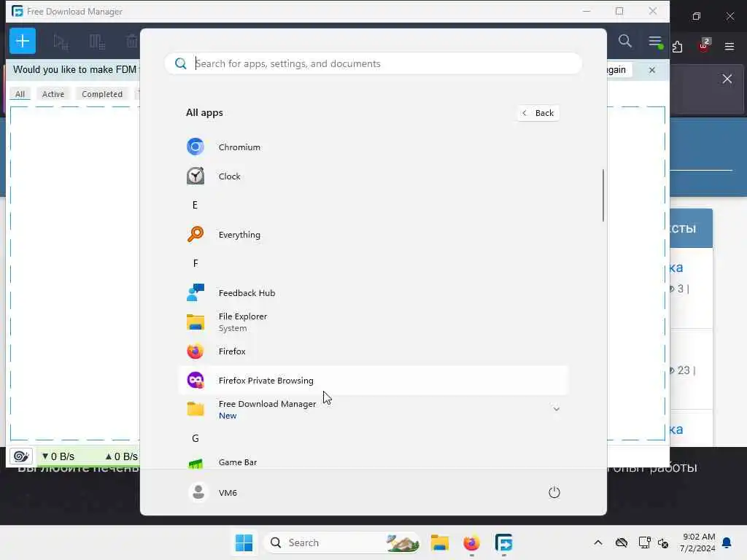Select the All tab in FDM

coord(20,94)
